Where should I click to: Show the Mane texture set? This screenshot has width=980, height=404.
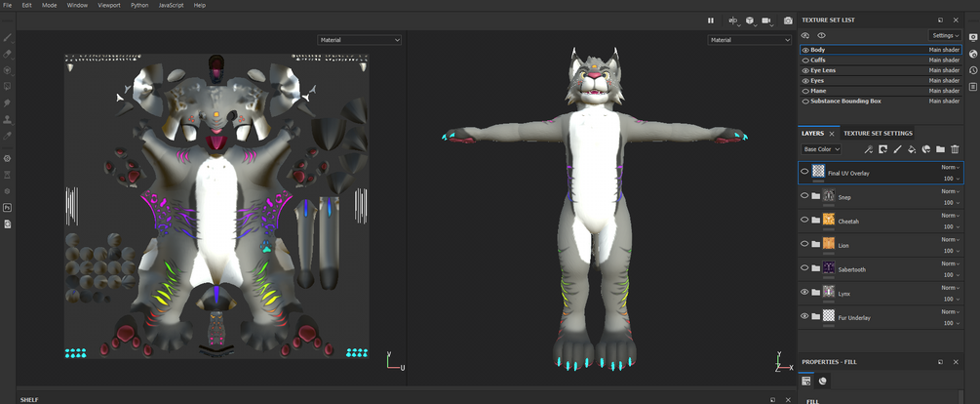(x=805, y=91)
